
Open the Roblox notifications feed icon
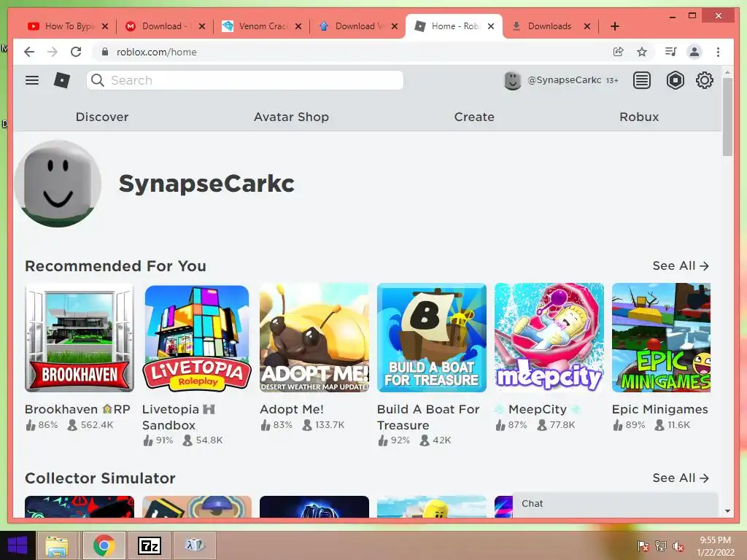coord(642,80)
